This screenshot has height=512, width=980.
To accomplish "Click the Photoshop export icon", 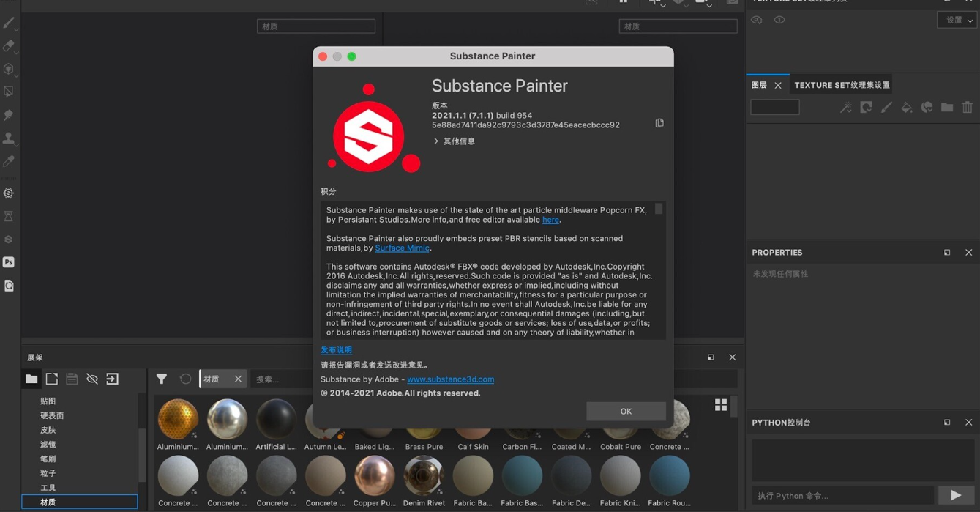I will coord(9,262).
